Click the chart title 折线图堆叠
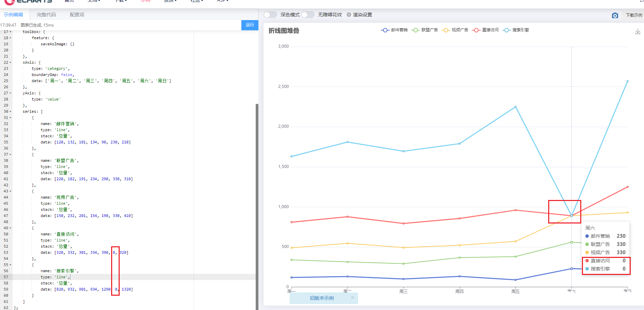This screenshot has height=310, width=644. tap(284, 31)
